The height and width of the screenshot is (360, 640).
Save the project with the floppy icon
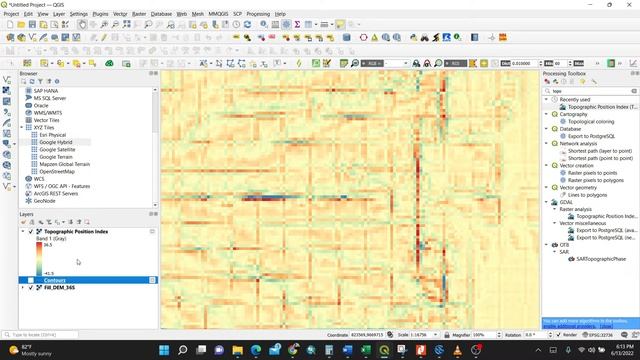32,24
